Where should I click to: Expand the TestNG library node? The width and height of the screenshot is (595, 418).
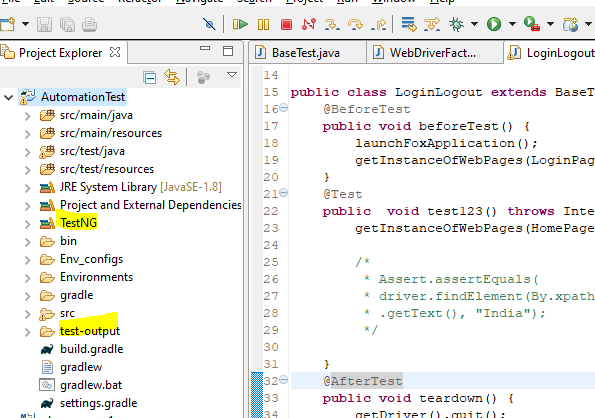(x=27, y=224)
